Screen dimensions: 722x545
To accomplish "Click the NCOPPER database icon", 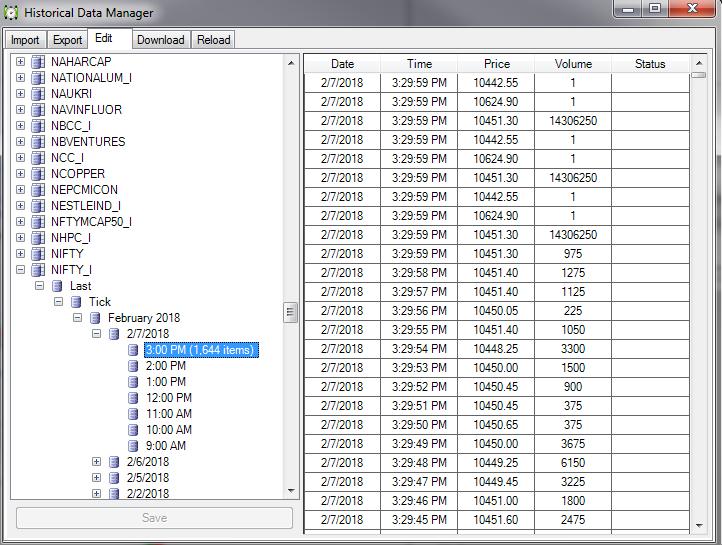I will (x=39, y=174).
